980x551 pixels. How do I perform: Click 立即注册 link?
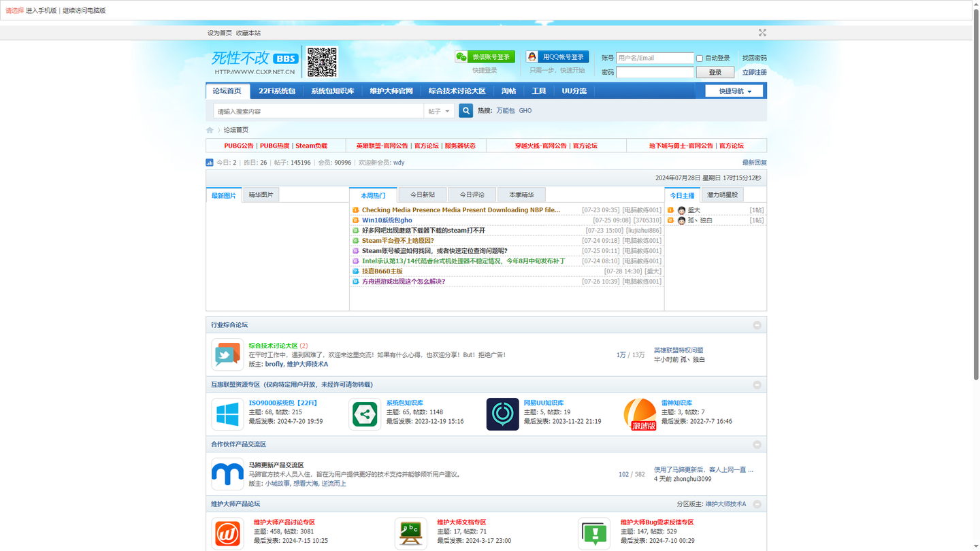pyautogui.click(x=754, y=73)
